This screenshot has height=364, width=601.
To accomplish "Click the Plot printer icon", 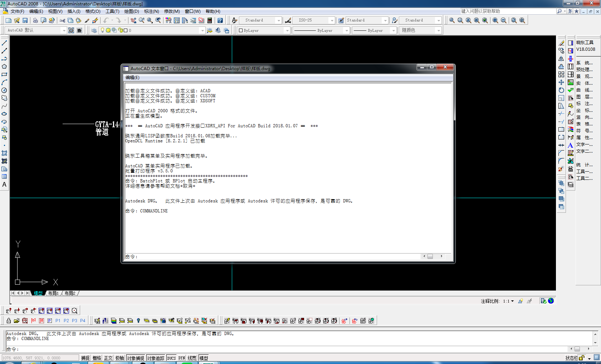I will point(35,20).
